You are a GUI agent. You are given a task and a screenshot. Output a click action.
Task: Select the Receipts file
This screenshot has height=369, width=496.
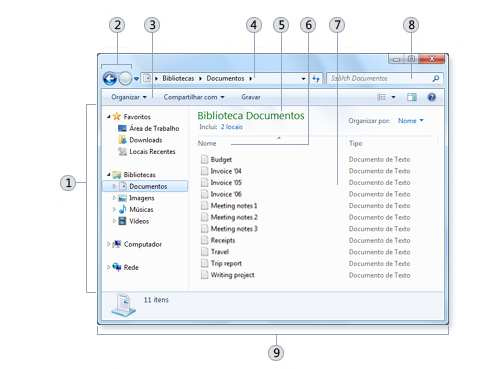(x=223, y=240)
